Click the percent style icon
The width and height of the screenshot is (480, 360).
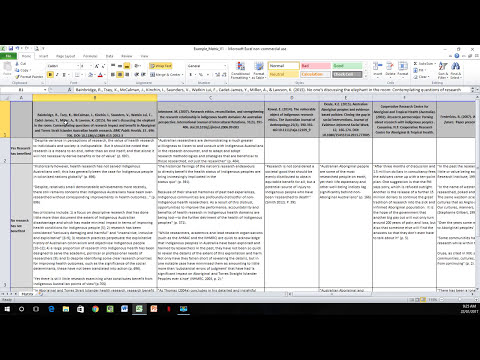(201, 75)
